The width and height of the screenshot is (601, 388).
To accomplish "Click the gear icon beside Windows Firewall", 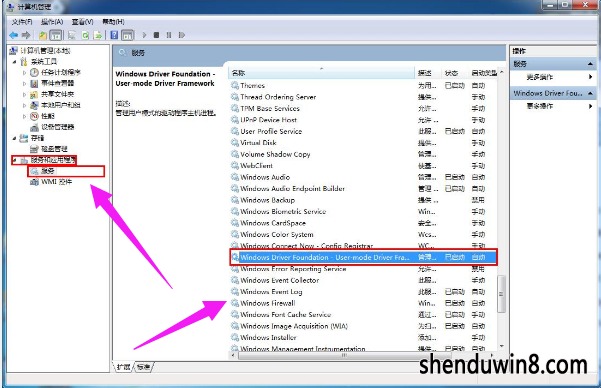I will (x=235, y=303).
